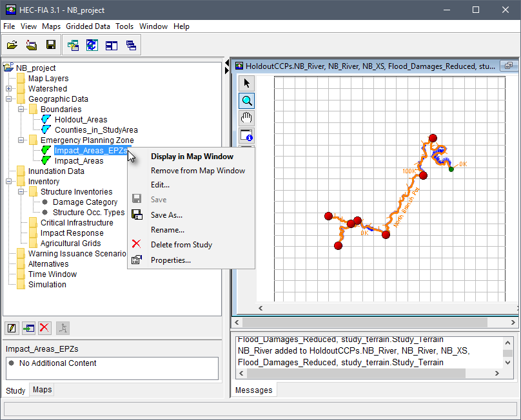Select the Pan hand tool

(246, 118)
